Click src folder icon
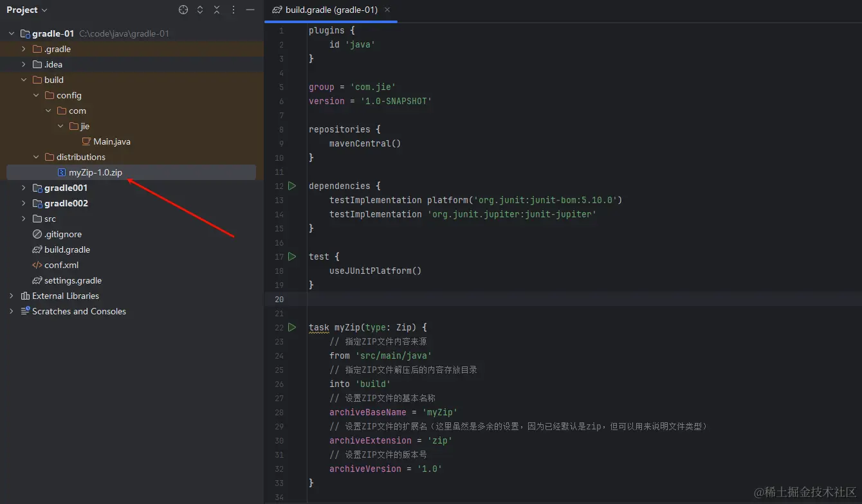Image resolution: width=862 pixels, height=504 pixels. [37, 219]
